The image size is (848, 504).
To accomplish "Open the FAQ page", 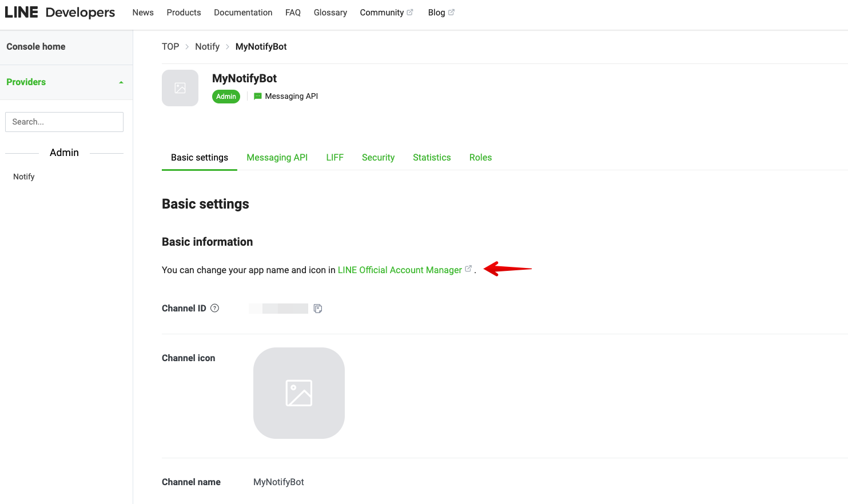I will 293,13.
